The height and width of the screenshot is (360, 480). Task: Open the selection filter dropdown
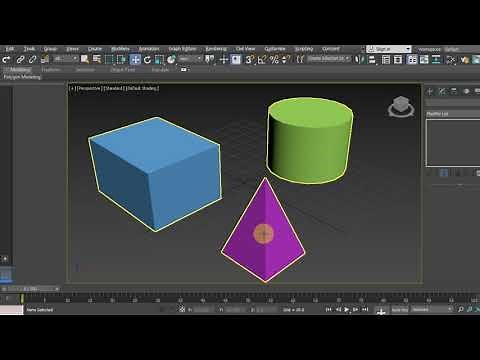point(66,59)
